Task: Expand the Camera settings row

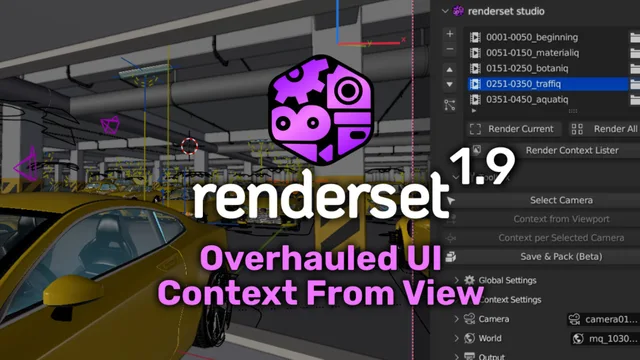Action: [x=457, y=319]
